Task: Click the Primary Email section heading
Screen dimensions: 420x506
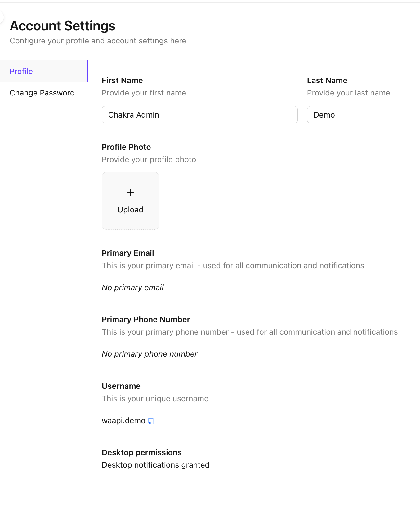Action: tap(128, 253)
